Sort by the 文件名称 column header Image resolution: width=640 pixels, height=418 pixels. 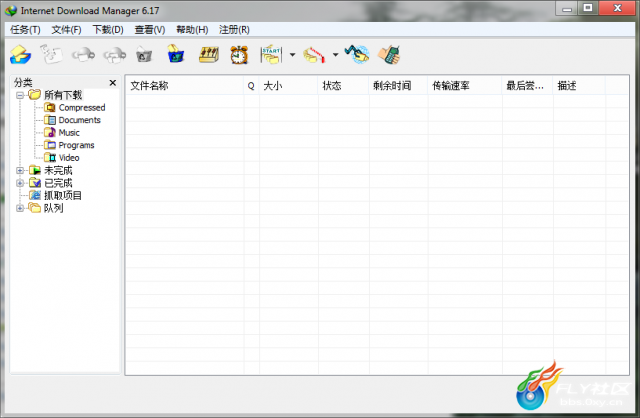184,86
